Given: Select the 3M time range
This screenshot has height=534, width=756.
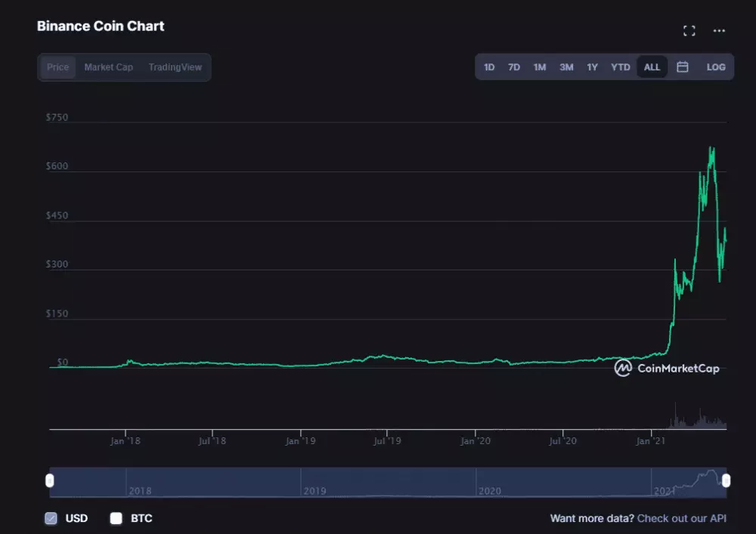Looking at the screenshot, I should click(x=566, y=66).
